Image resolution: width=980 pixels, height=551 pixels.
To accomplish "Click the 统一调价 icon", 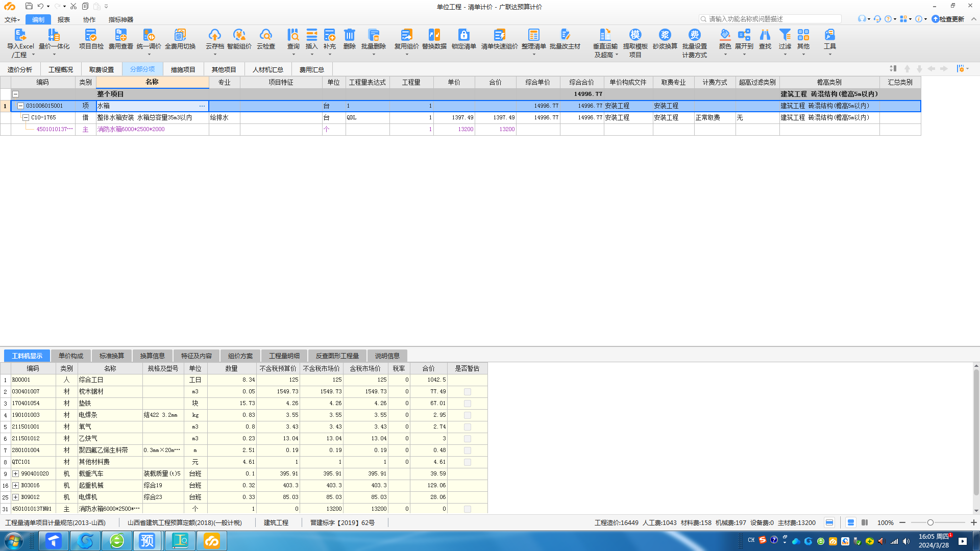I will 149,35.
